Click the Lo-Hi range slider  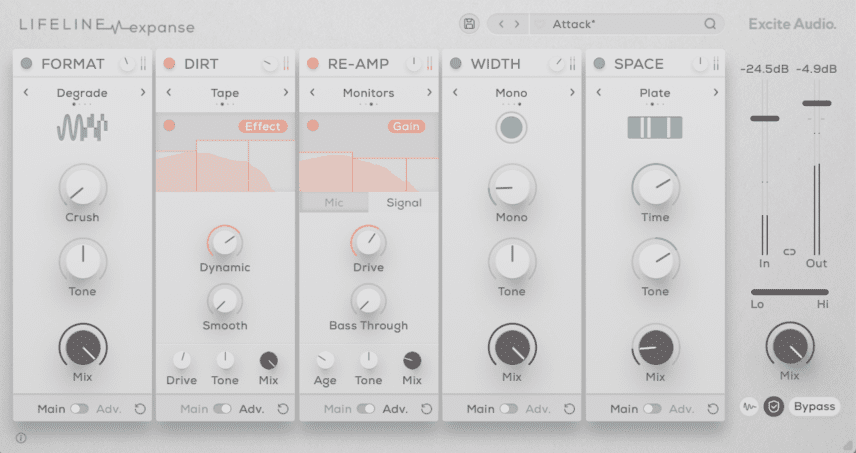tap(790, 292)
